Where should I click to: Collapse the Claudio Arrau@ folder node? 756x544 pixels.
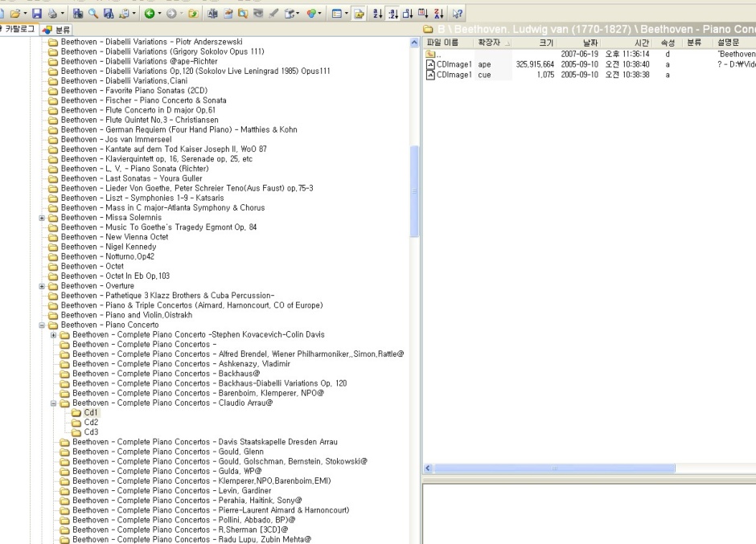pyautogui.click(x=54, y=403)
